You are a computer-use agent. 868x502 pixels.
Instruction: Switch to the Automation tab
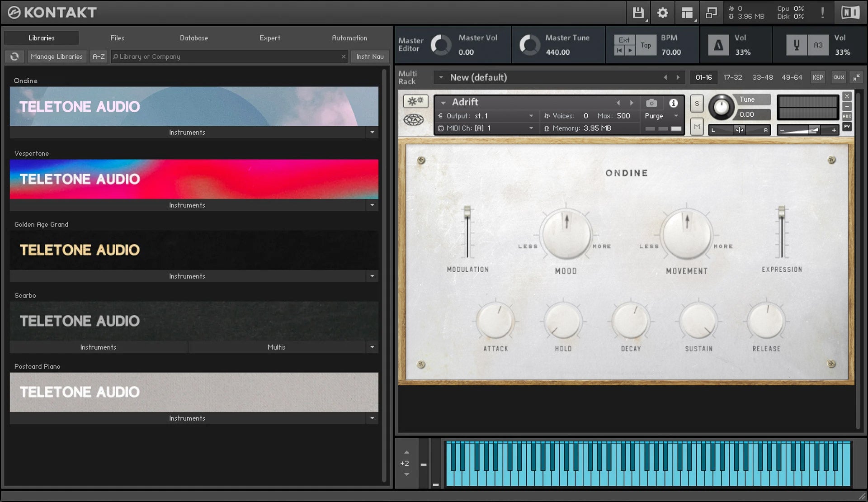(x=349, y=38)
